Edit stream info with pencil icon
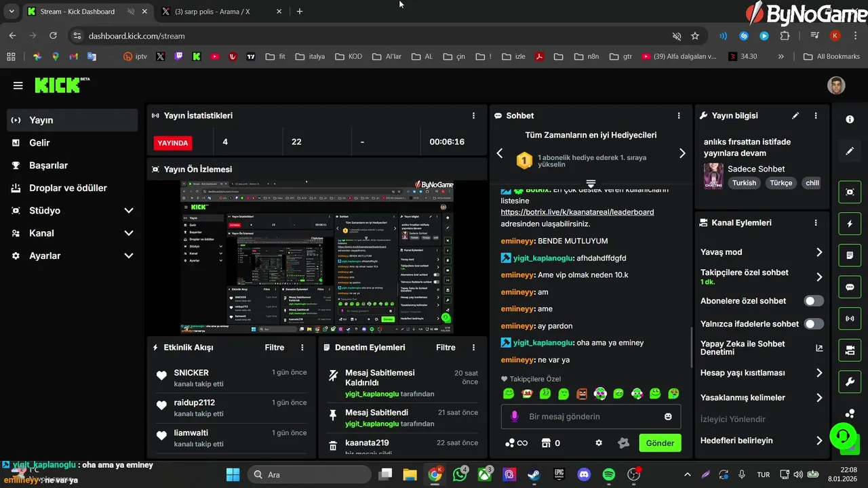Screen dimensions: 868x488 [x=795, y=116]
